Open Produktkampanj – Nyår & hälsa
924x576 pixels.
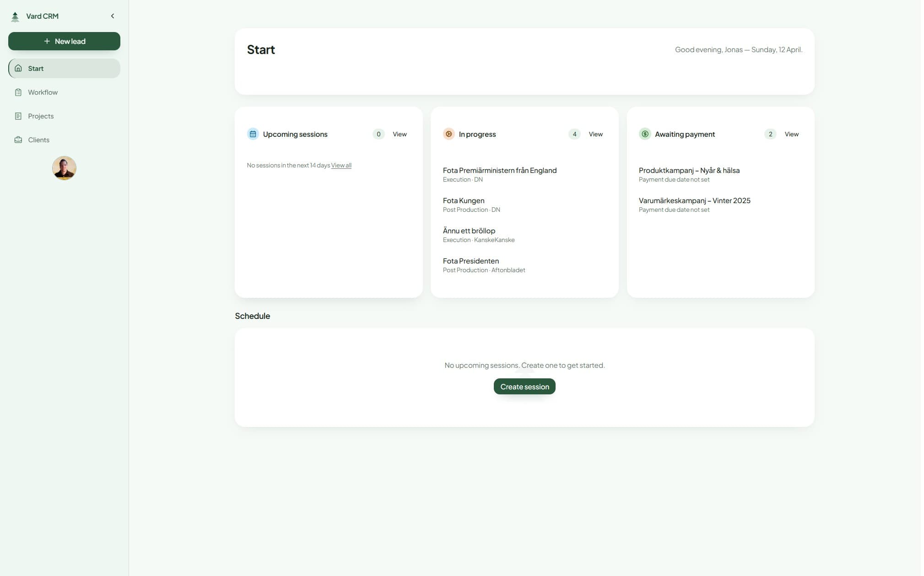(689, 170)
